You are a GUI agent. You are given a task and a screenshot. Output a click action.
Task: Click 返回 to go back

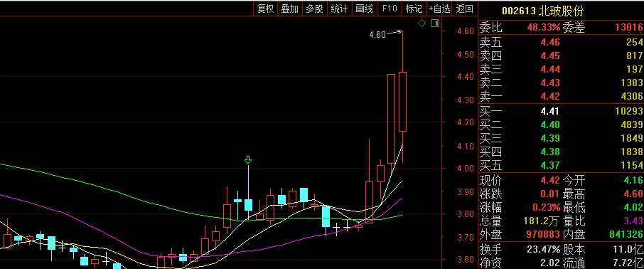(x=464, y=9)
